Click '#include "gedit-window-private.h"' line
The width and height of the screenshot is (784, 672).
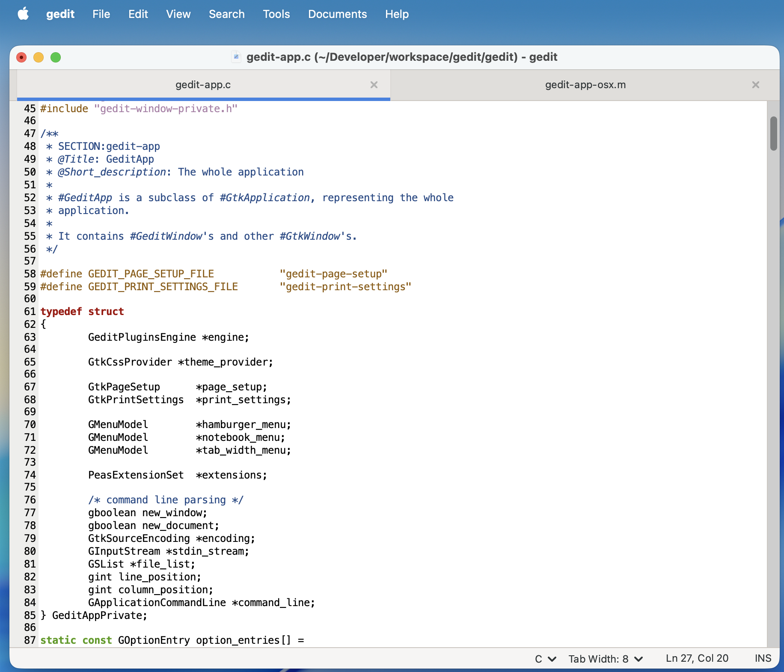coord(139,109)
